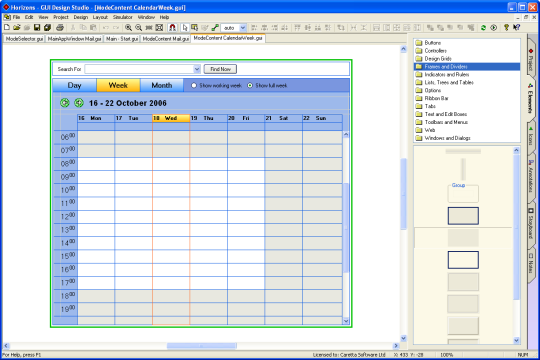Open the Simulator menu
Screen dimensions: 540x360
123,17
